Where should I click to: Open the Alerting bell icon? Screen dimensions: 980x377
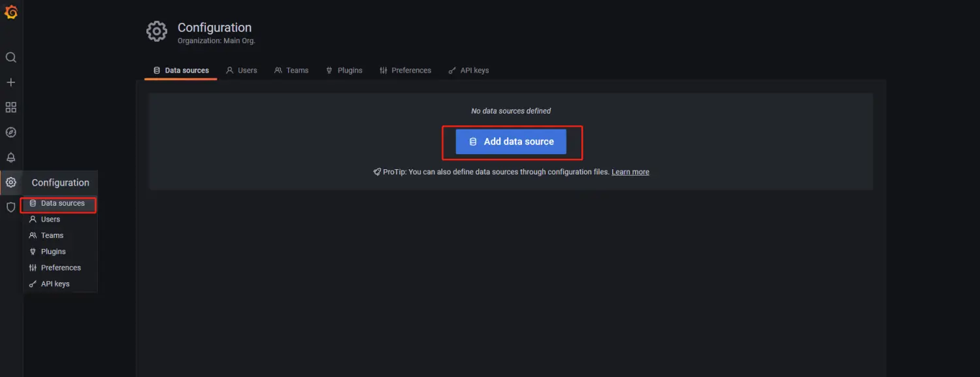tap(10, 157)
